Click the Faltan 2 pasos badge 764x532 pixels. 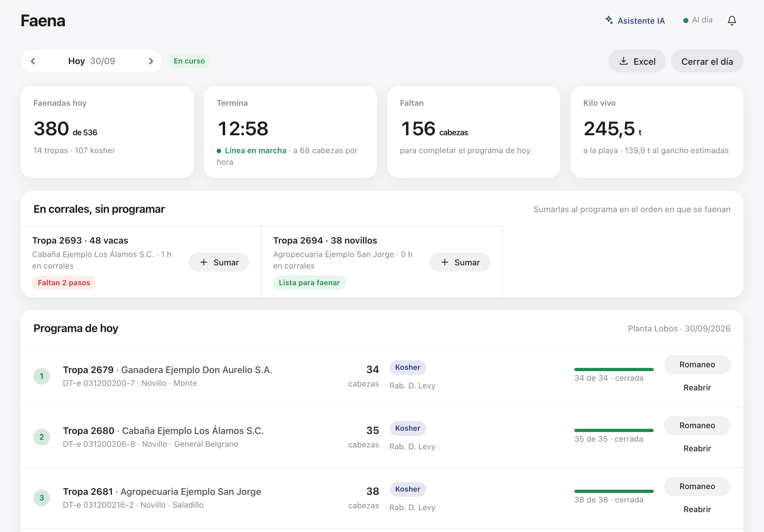pyautogui.click(x=64, y=282)
